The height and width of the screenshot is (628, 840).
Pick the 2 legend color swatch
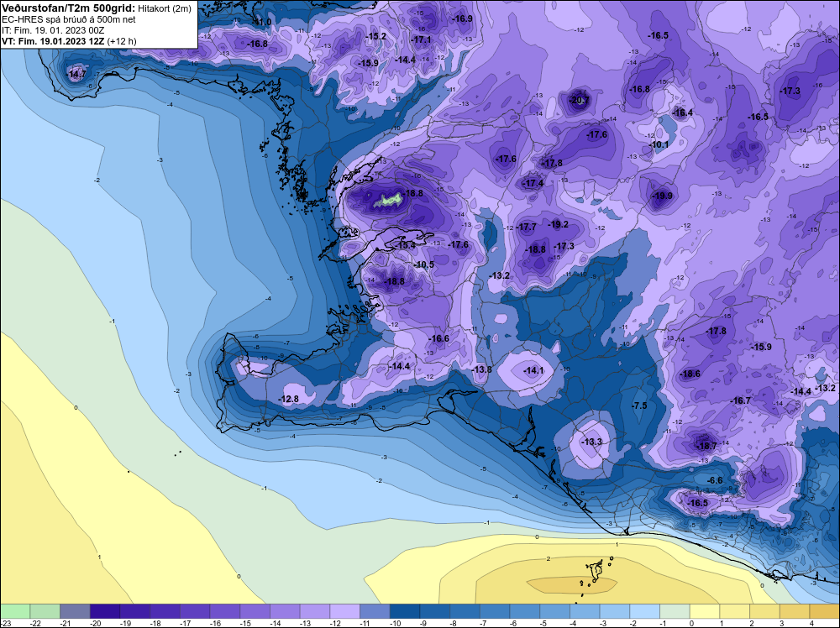pyautogui.click(x=765, y=611)
